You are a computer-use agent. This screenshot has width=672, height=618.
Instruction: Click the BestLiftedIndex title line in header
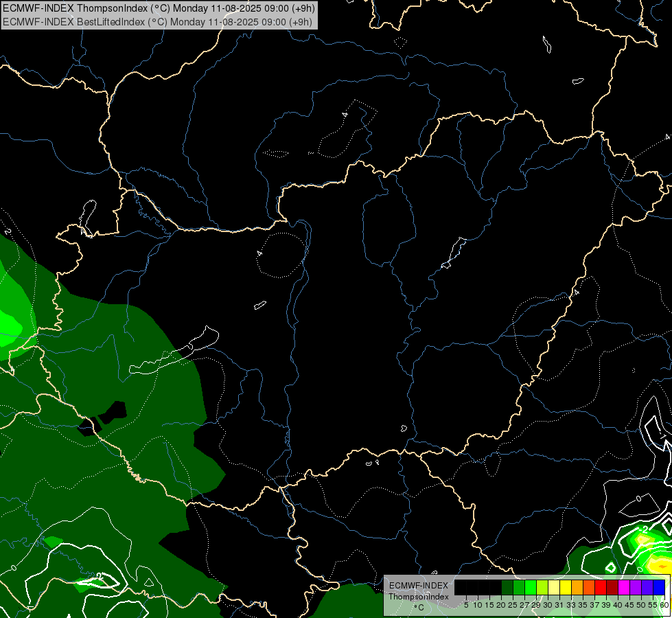click(157, 22)
